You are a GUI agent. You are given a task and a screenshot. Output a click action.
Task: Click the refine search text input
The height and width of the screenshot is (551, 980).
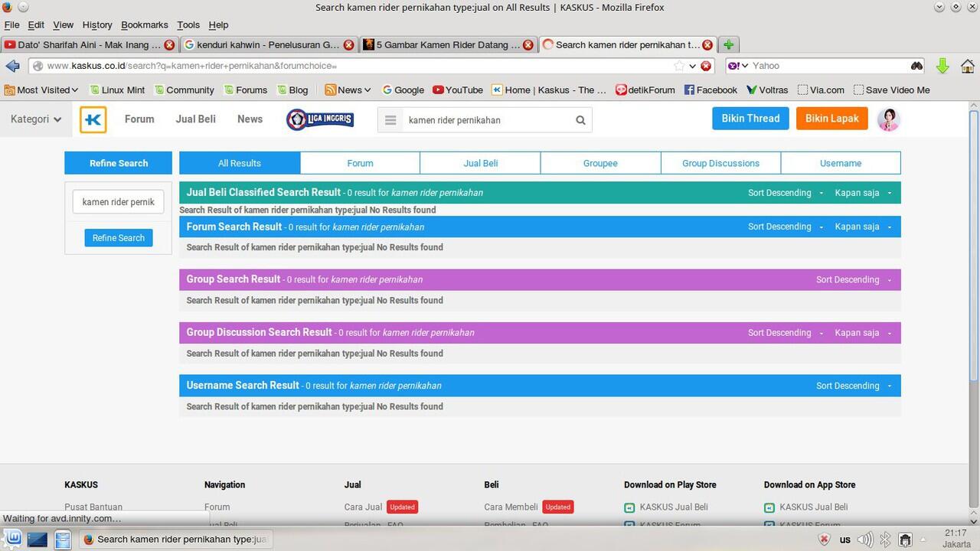(119, 202)
